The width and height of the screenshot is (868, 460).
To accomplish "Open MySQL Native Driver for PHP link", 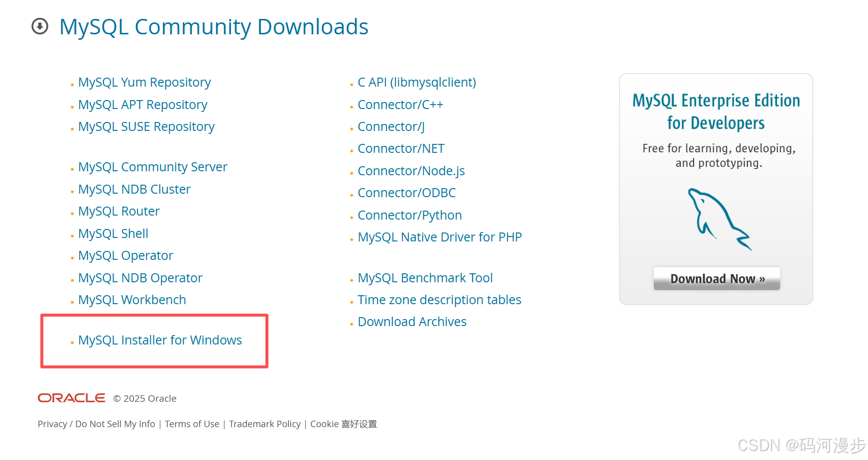I will coord(440,237).
